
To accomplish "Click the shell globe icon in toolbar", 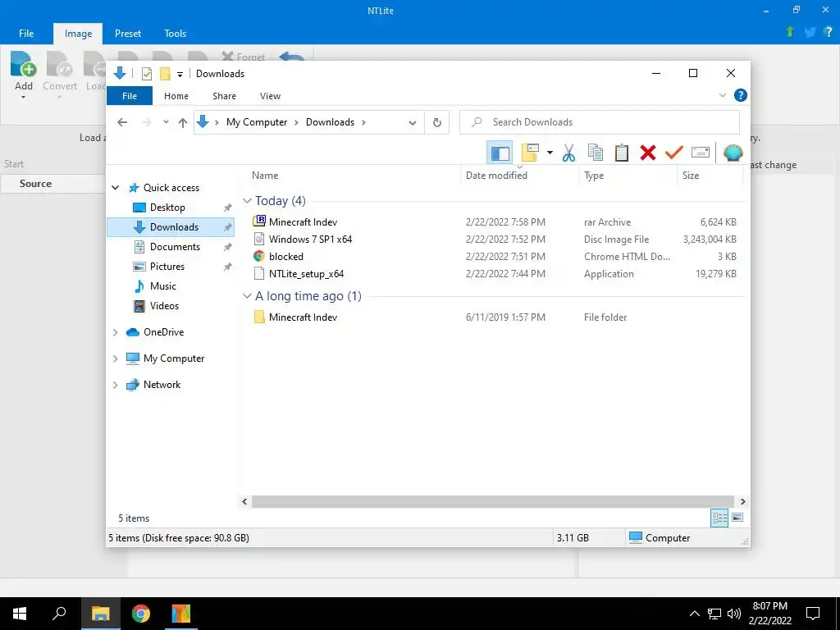I will click(x=733, y=153).
